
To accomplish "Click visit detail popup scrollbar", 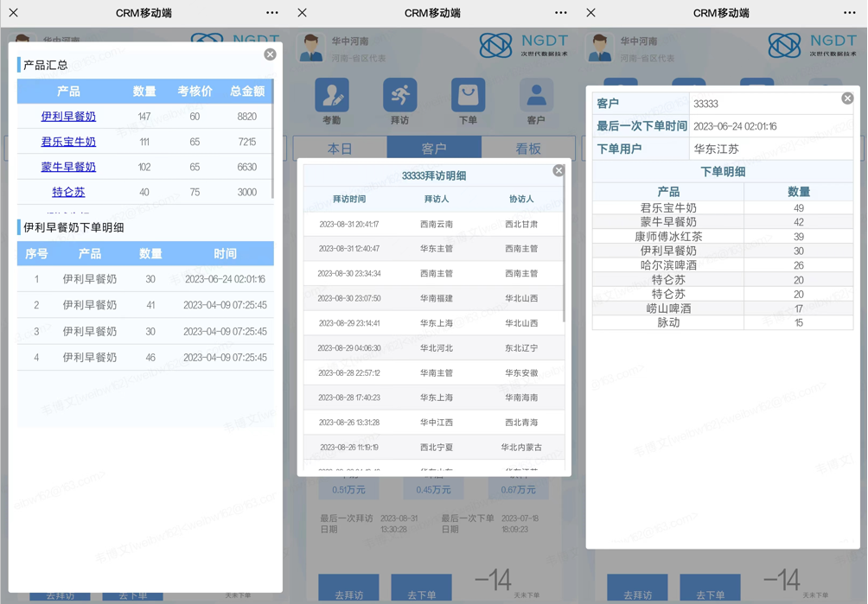I will tap(564, 244).
